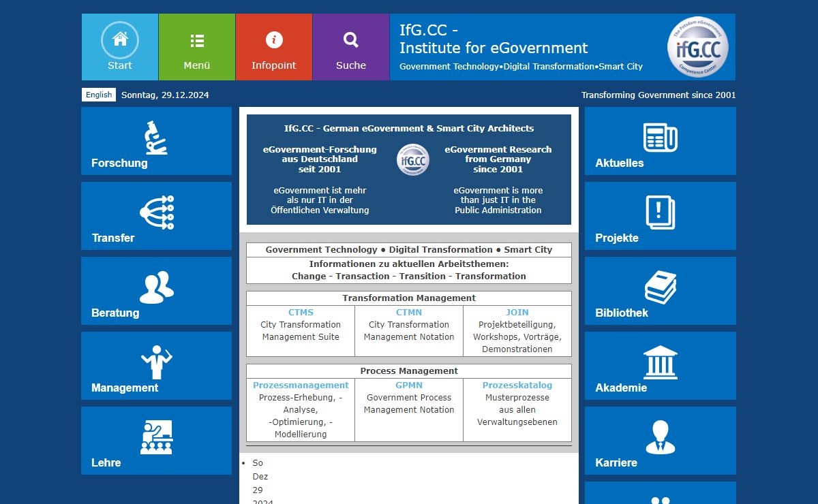The image size is (818, 504).
Task: Click the date 'Sonntag, 29.12.2024'
Action: click(165, 95)
